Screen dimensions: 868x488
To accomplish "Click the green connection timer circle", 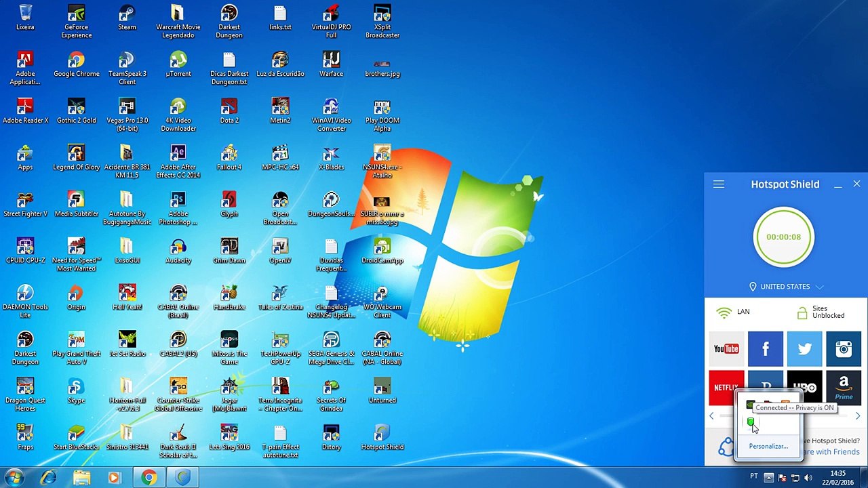I will tap(783, 237).
